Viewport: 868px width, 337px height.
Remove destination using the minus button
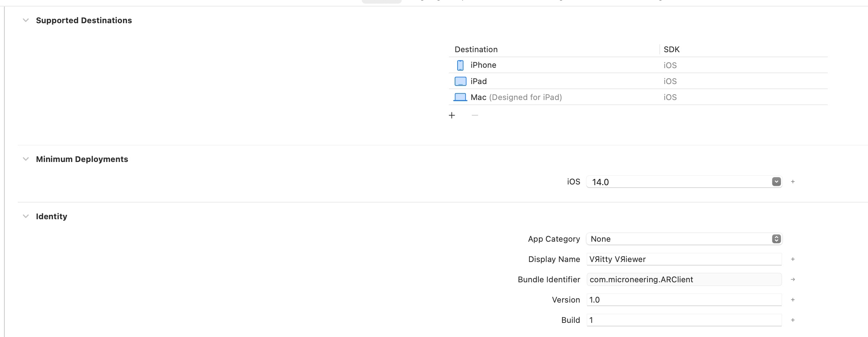pos(475,115)
